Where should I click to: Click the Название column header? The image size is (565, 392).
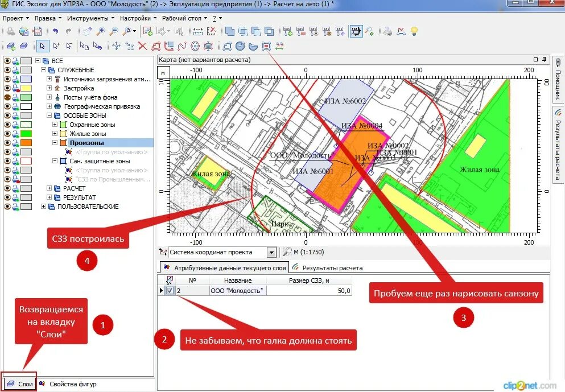[238, 280]
